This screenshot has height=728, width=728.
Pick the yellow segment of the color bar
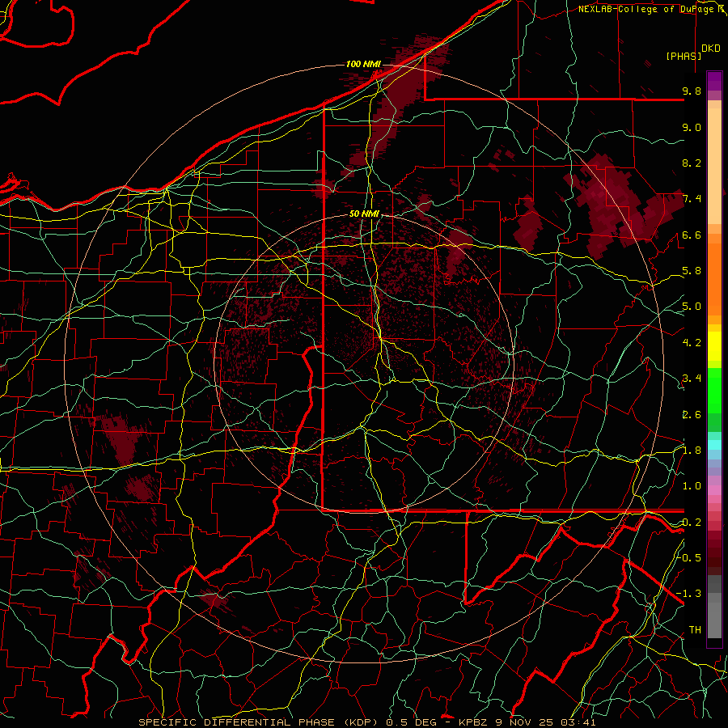714,346
